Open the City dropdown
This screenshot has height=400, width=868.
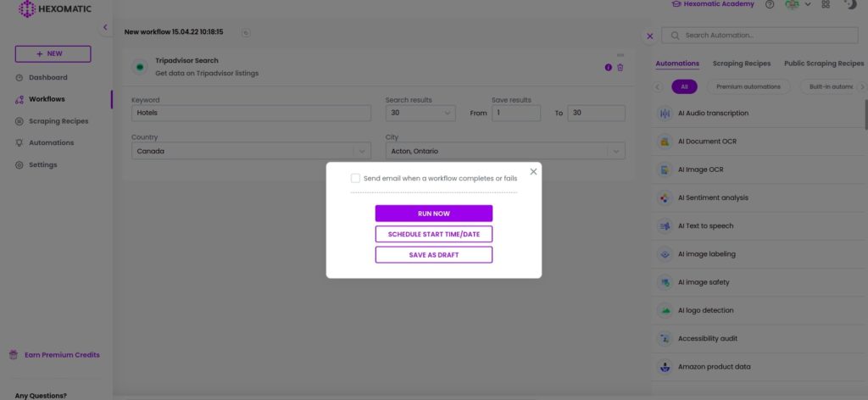click(x=505, y=151)
